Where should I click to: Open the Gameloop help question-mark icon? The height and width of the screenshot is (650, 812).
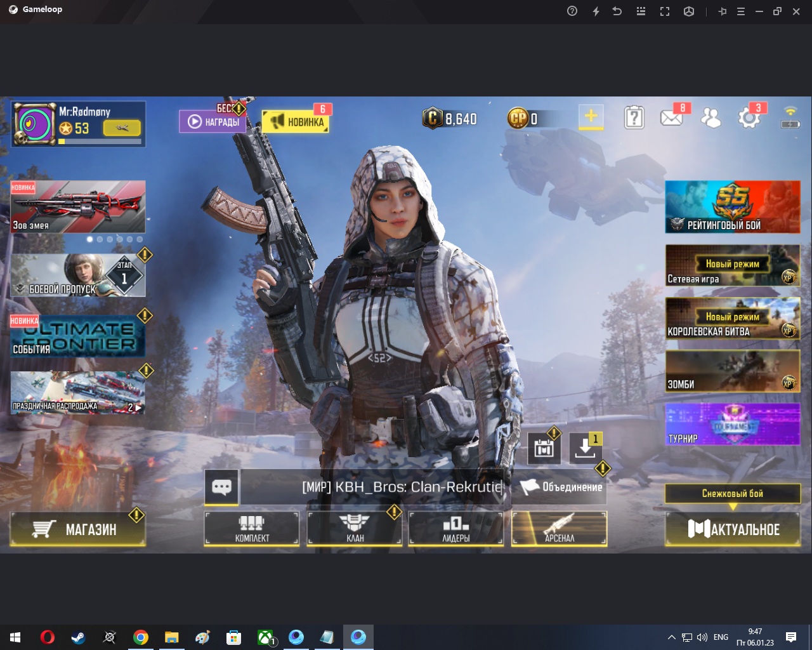point(572,11)
